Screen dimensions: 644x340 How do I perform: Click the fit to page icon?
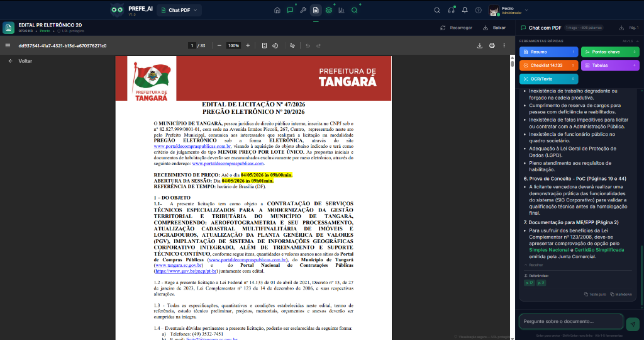264,45
